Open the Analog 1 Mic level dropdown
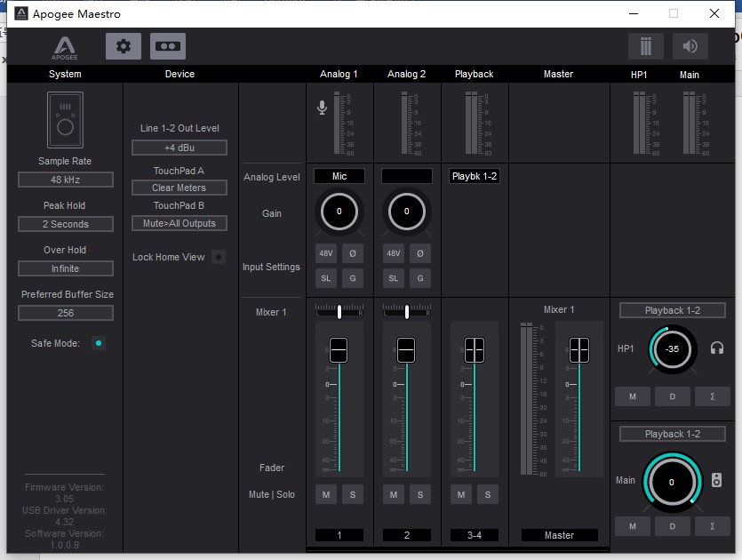 (x=339, y=176)
